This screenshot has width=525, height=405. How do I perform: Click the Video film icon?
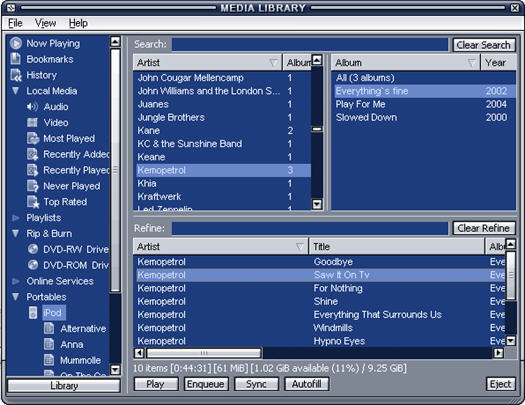pyautogui.click(x=32, y=123)
